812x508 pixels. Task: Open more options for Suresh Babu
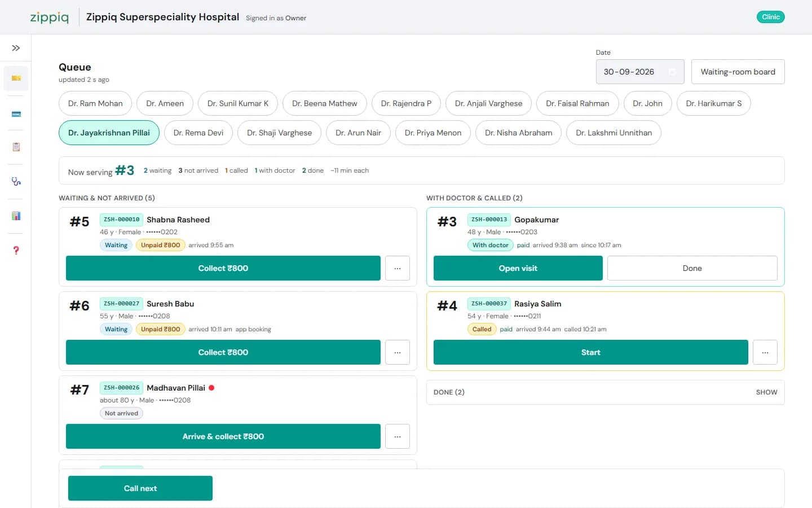(x=398, y=352)
